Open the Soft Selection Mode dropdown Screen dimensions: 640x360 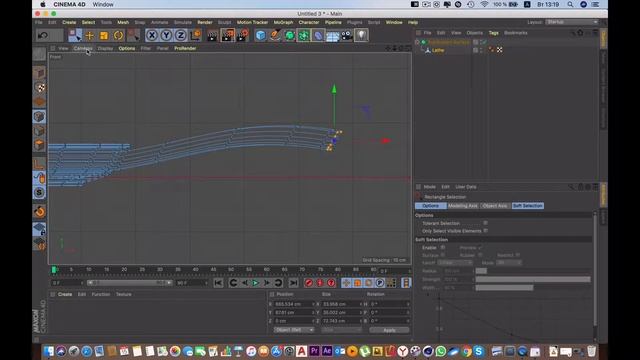pos(509,263)
